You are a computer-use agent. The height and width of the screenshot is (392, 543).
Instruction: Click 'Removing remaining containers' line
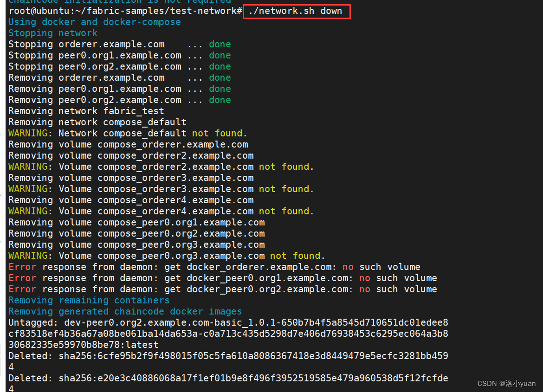coord(89,300)
